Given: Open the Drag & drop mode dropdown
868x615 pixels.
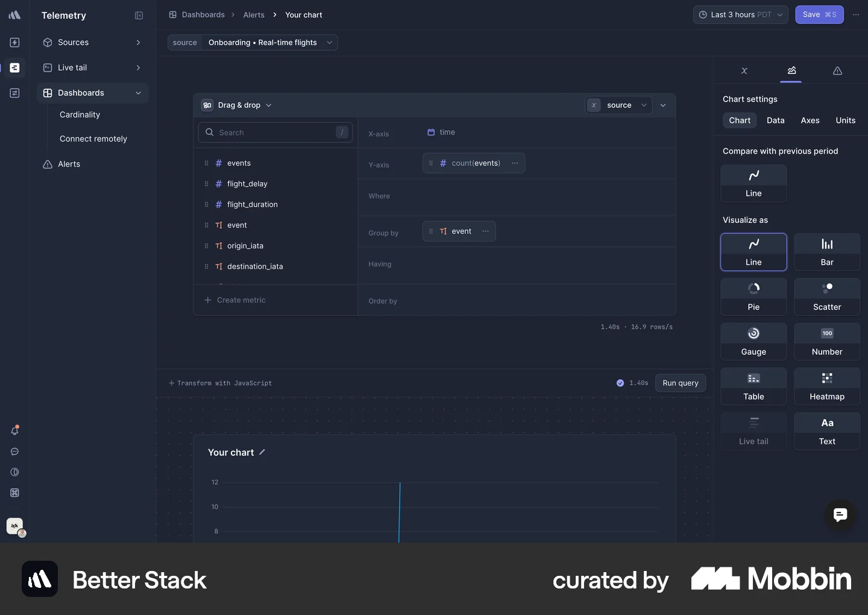Looking at the screenshot, I should click(236, 106).
